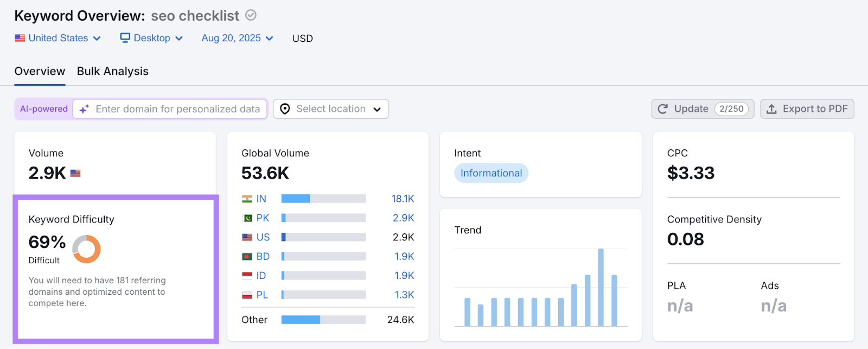The height and width of the screenshot is (349, 868).
Task: Open the Desktop device dropdown
Action: pyautogui.click(x=151, y=38)
